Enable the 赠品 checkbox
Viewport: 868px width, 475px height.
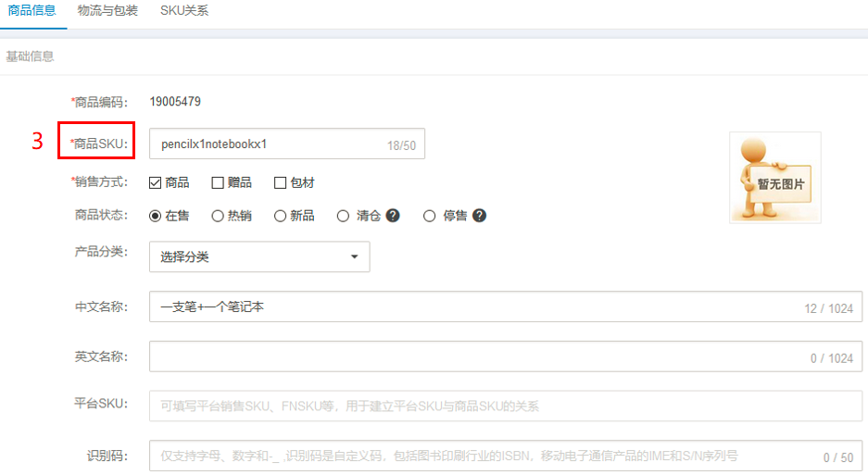(x=219, y=183)
